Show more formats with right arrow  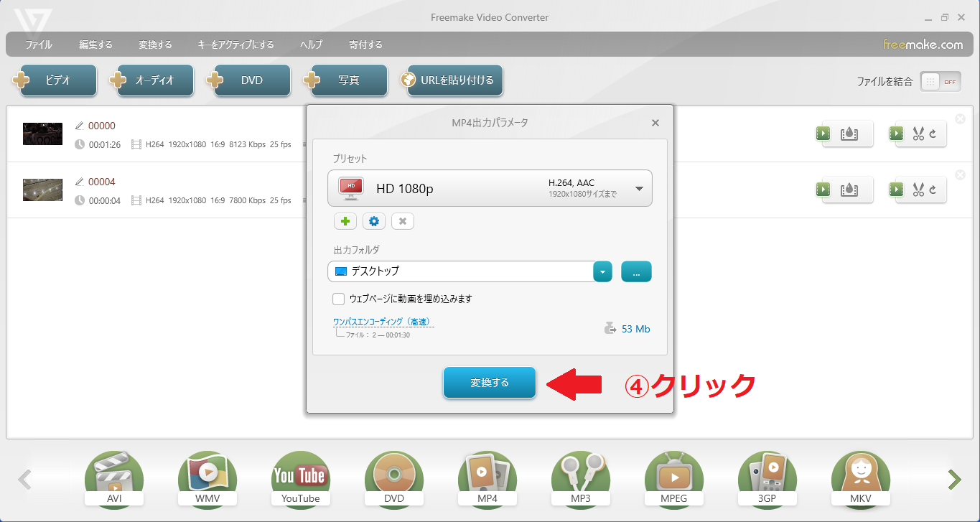(x=954, y=479)
